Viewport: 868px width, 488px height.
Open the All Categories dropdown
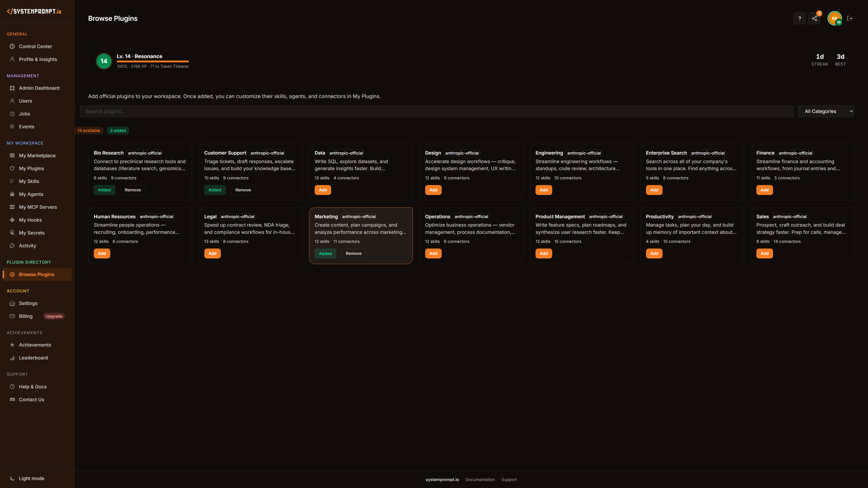pyautogui.click(x=826, y=111)
